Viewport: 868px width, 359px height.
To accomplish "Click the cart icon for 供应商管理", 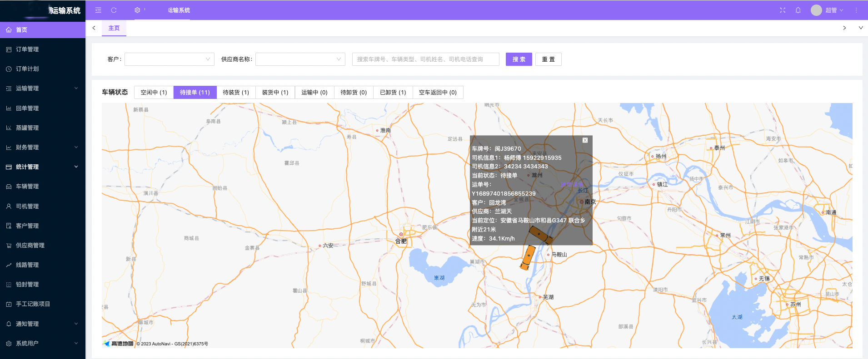I will click(x=9, y=246).
